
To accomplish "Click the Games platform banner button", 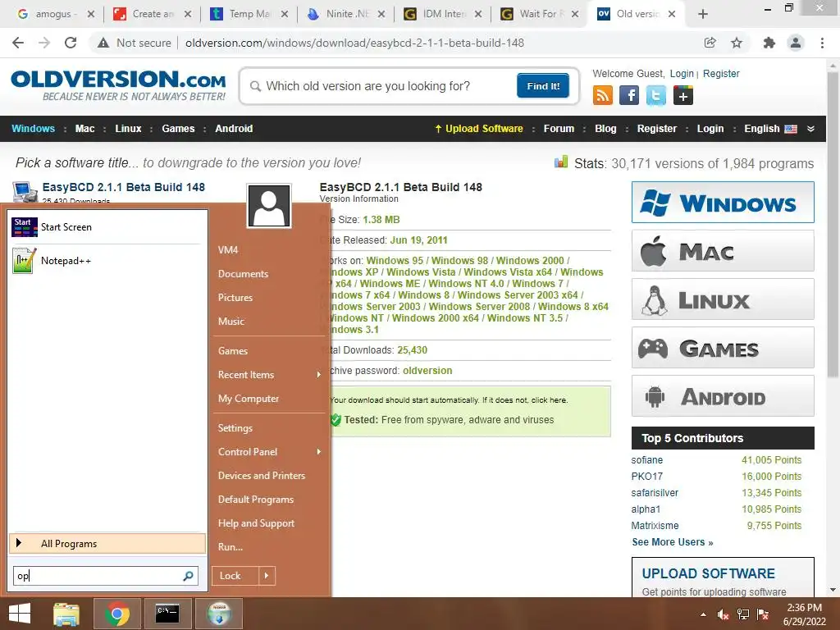I will [x=723, y=348].
